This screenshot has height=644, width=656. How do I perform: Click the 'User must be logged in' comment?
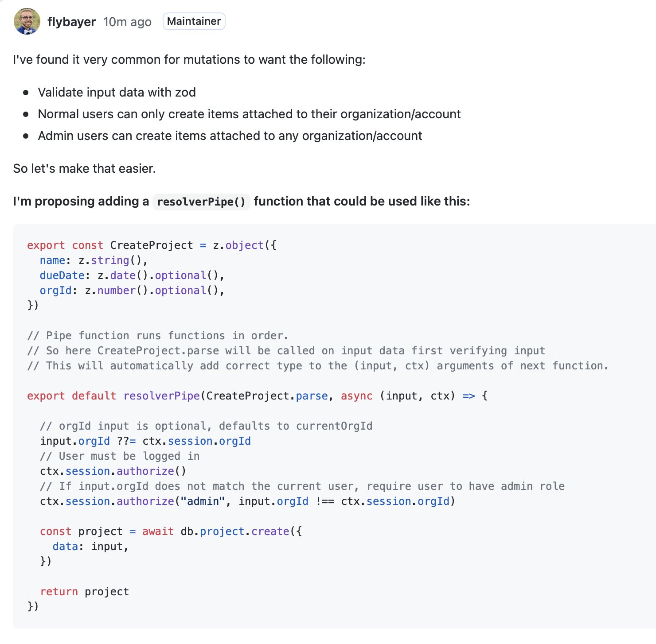pos(120,456)
